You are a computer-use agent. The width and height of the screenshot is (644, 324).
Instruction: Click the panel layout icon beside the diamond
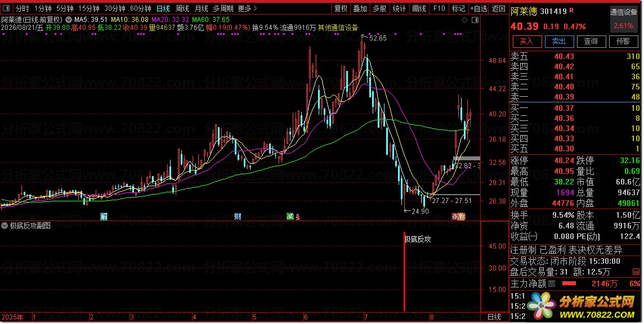475,20
